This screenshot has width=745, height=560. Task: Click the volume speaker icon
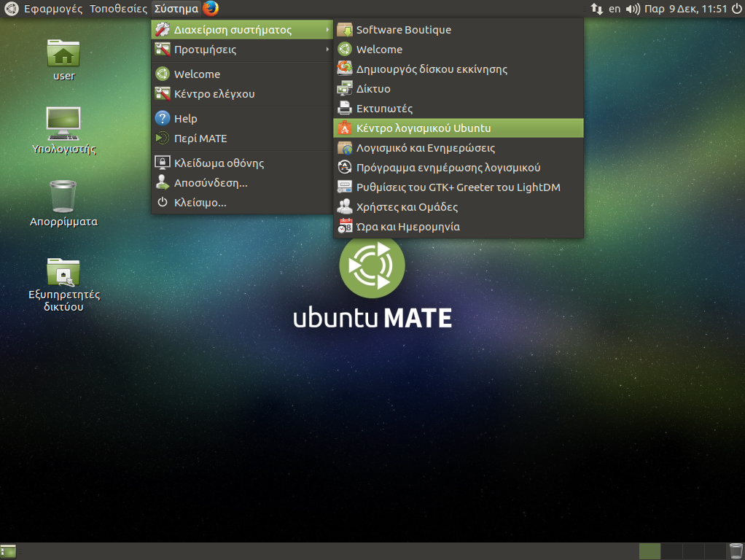[x=632, y=9]
